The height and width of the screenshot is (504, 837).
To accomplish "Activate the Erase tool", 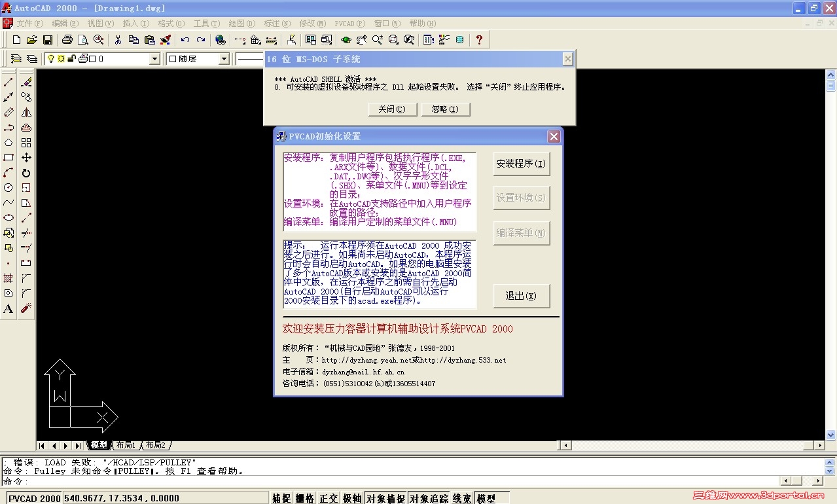I will 26,82.
